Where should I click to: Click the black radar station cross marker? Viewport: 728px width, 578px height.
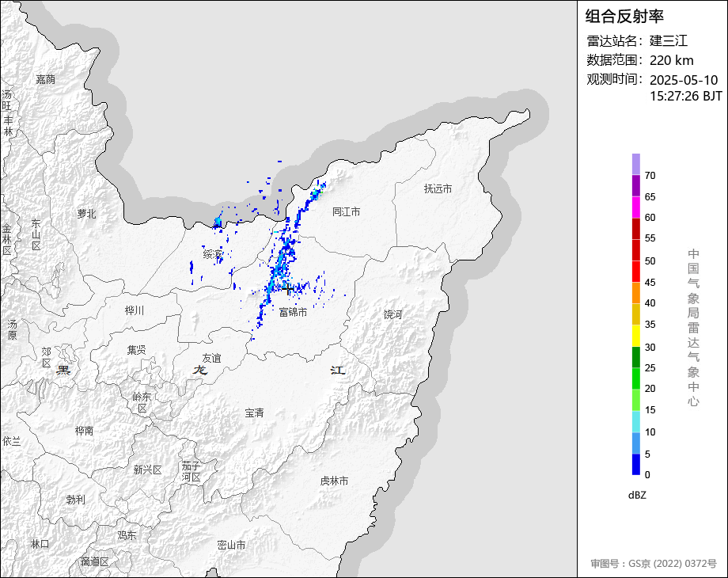click(x=288, y=289)
